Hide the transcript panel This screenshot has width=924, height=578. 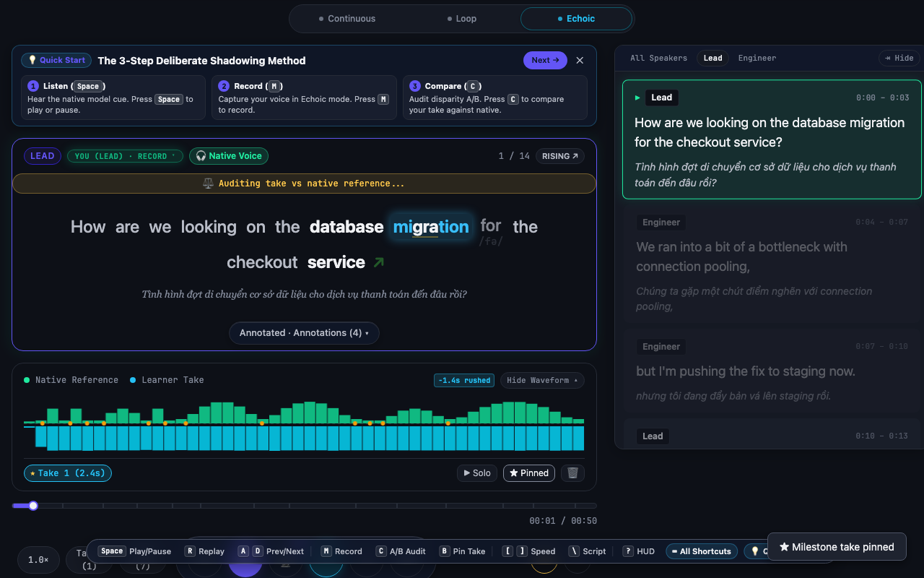897,58
